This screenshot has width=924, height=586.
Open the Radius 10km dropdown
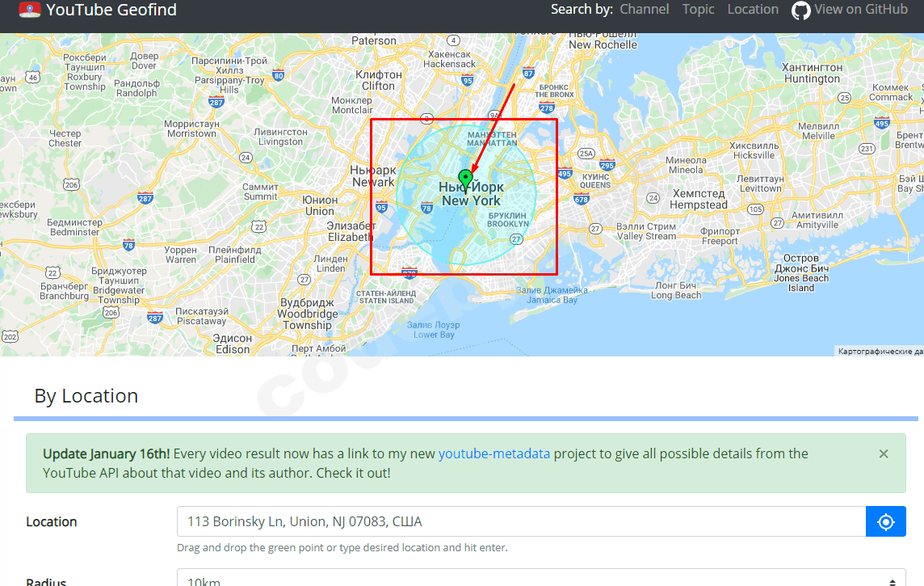pos(541,580)
